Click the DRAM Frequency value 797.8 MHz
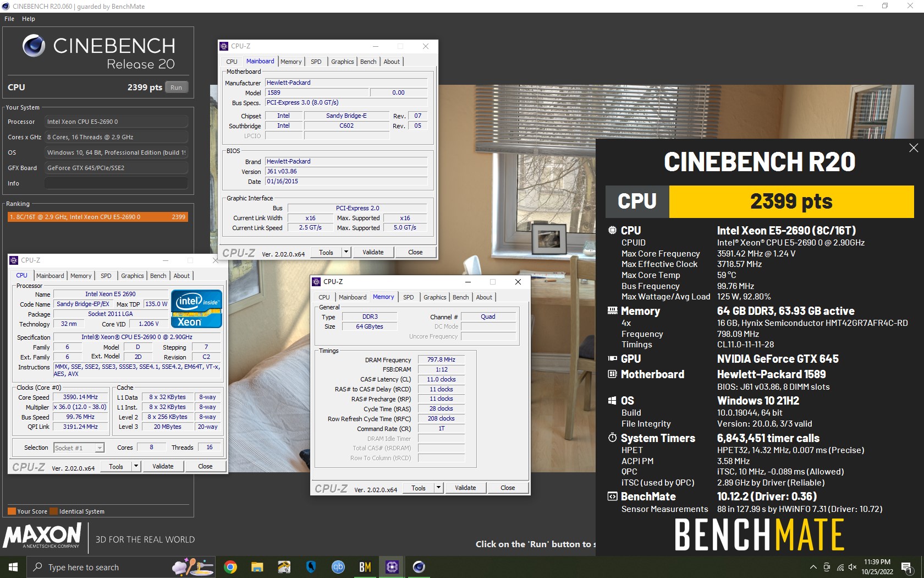The height and width of the screenshot is (578, 924). (x=441, y=359)
